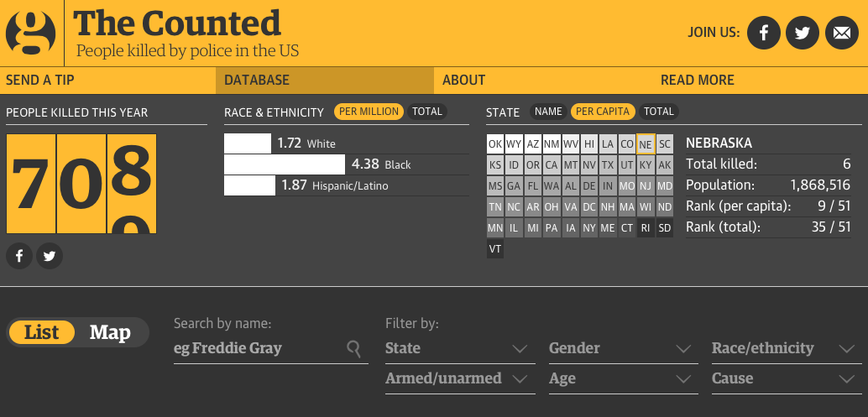The width and height of the screenshot is (868, 417).
Task: Open the Database tab
Action: [325, 81]
